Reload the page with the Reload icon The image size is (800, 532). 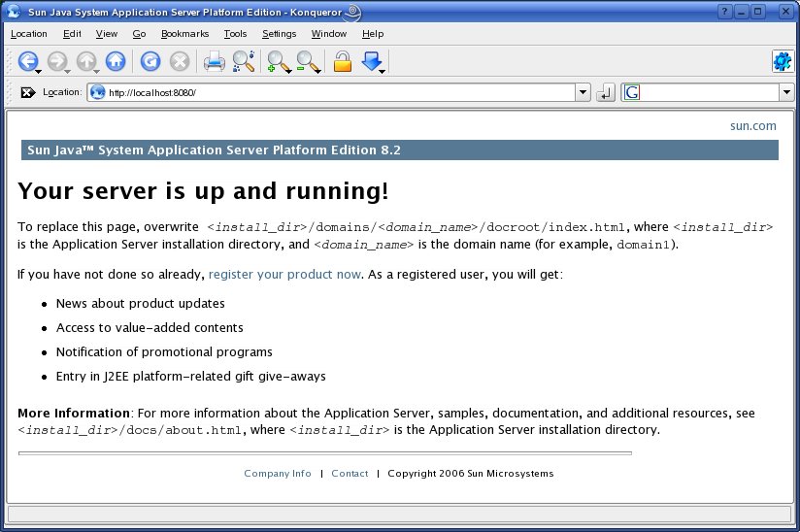point(150,61)
